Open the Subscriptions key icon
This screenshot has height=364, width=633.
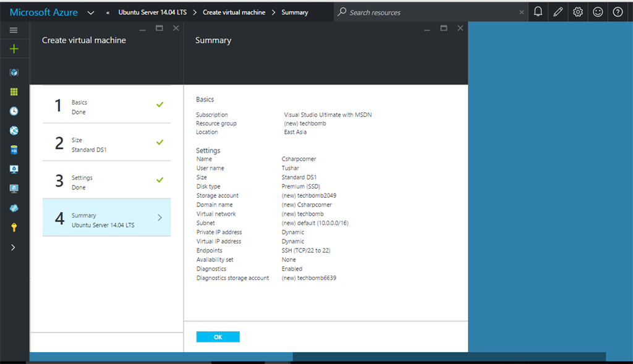pyautogui.click(x=14, y=227)
